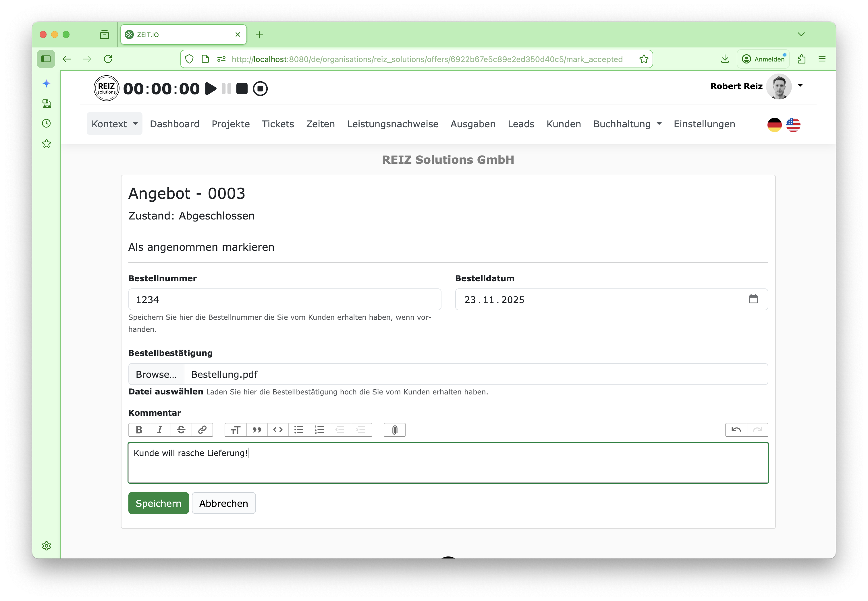Screen dimensions: 868x601
Task: Cancel using the Abbrechen button
Action: click(223, 503)
